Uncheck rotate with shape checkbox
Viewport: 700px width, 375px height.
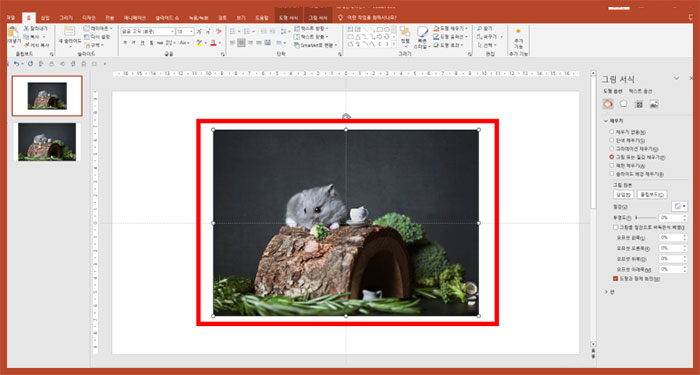coord(616,279)
